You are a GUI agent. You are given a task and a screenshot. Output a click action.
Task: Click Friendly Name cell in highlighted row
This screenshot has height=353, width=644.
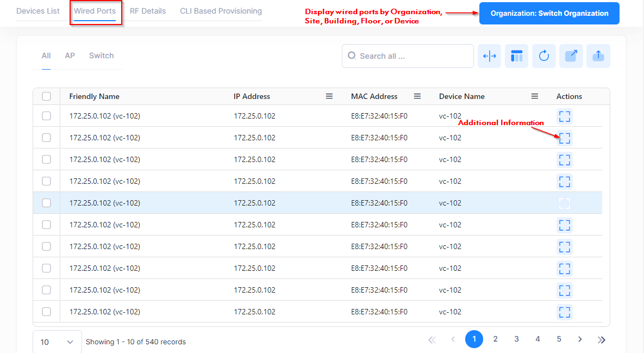(x=105, y=203)
